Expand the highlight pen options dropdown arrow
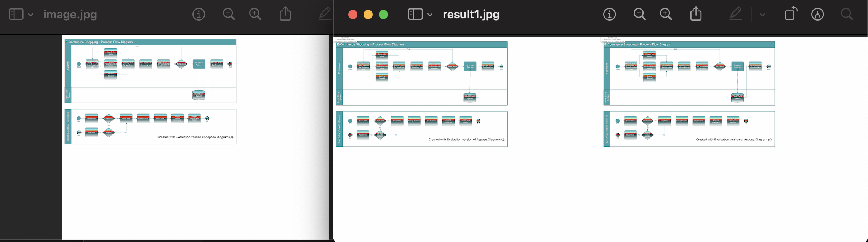The width and height of the screenshot is (868, 242). pyautogui.click(x=762, y=15)
